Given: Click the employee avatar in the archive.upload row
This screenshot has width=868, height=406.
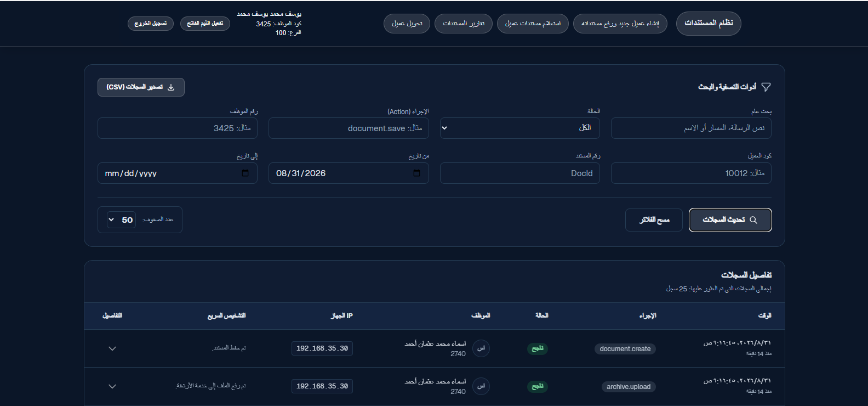Looking at the screenshot, I should point(481,386).
